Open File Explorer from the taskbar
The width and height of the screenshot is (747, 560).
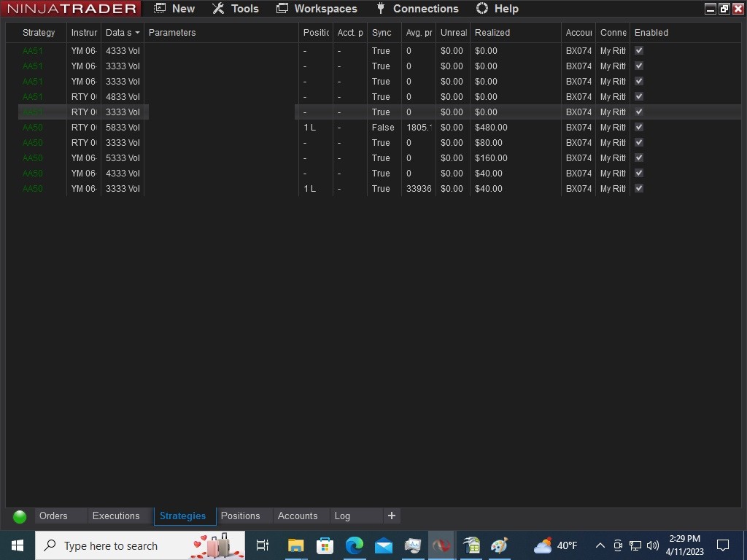(x=295, y=545)
